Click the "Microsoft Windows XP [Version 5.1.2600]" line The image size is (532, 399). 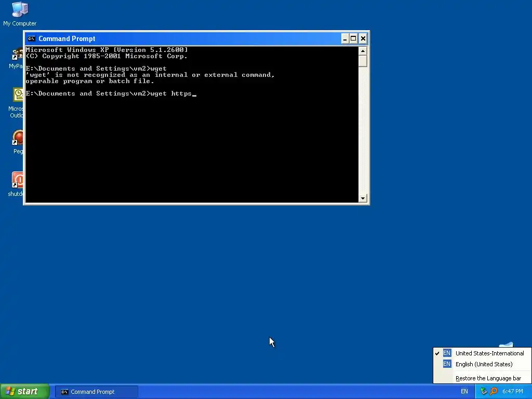coord(107,50)
